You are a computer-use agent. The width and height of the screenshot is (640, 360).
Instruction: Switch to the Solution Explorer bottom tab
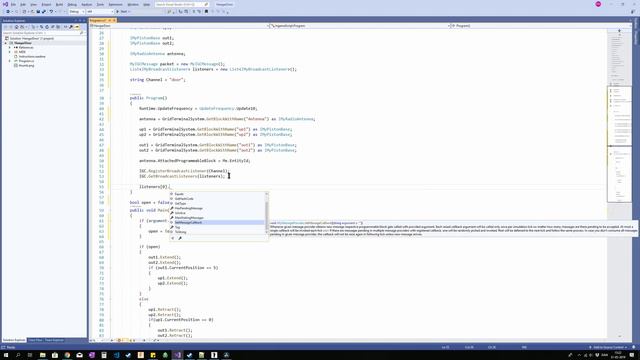click(x=14, y=340)
